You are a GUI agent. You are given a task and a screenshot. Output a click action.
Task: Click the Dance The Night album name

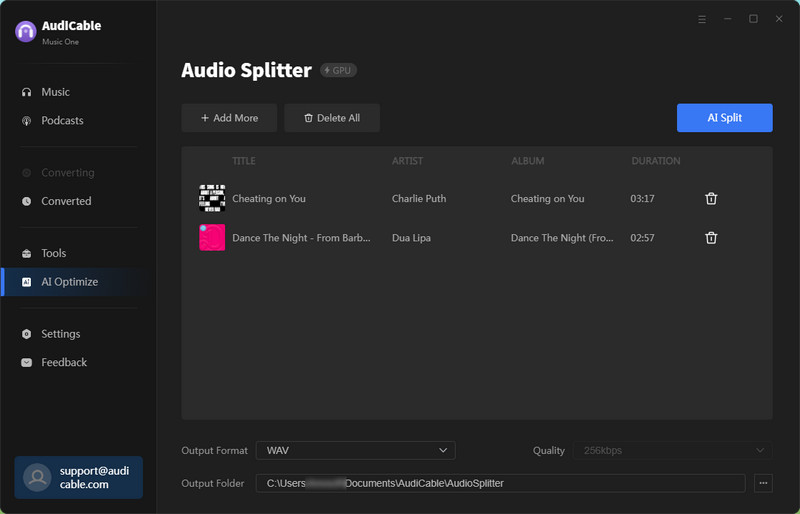coord(562,238)
